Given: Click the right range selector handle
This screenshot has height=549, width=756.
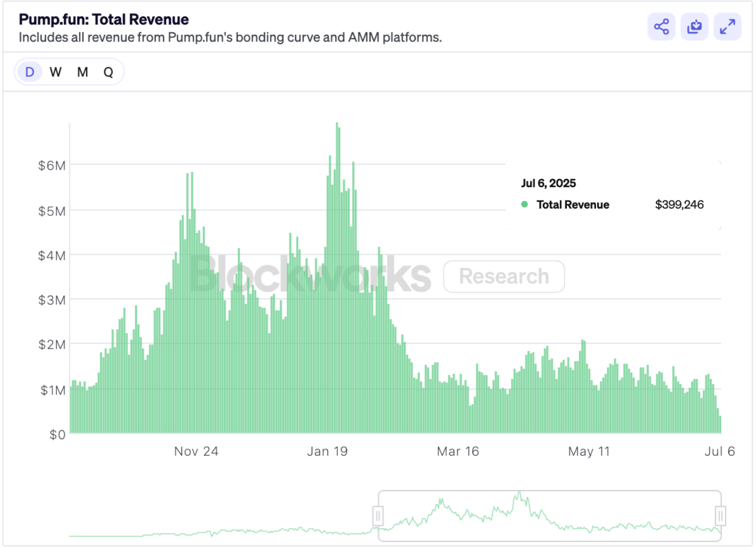Looking at the screenshot, I should (720, 516).
